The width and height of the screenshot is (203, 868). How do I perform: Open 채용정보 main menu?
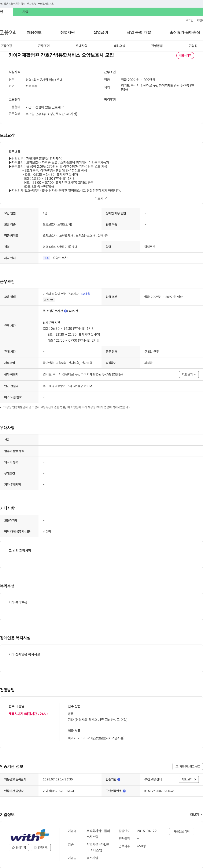point(34,32)
